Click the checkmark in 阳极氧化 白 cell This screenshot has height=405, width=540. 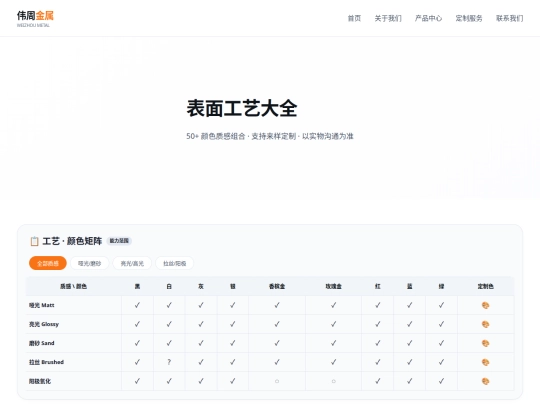pyautogui.click(x=169, y=381)
